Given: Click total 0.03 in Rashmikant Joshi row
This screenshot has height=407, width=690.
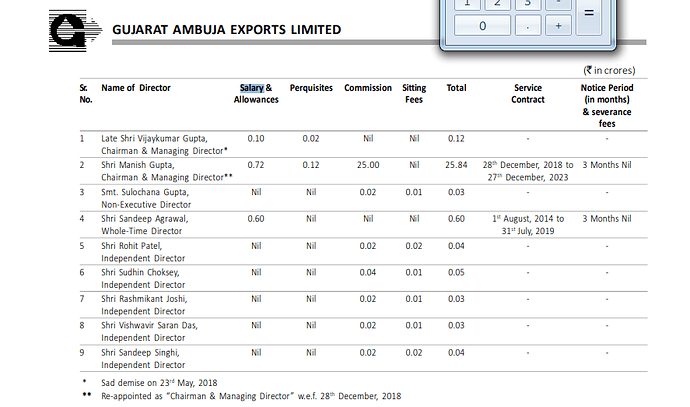Looking at the screenshot, I should [x=456, y=298].
